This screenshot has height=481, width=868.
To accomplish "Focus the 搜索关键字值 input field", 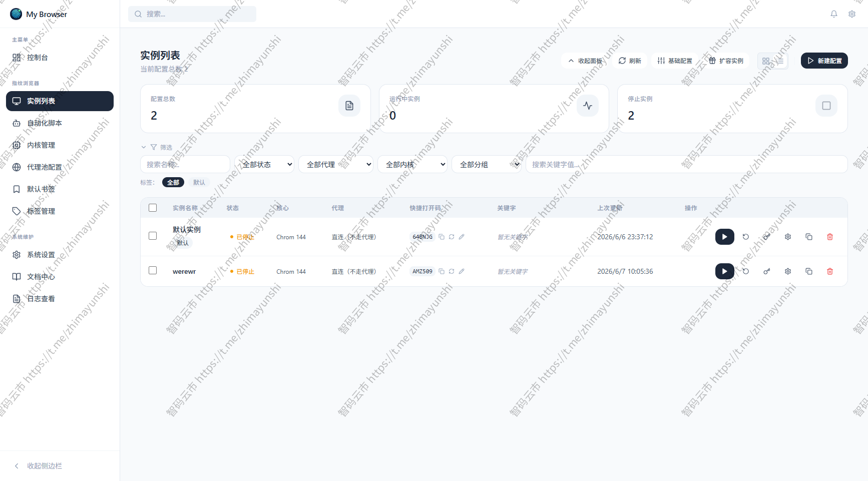I will point(687,164).
